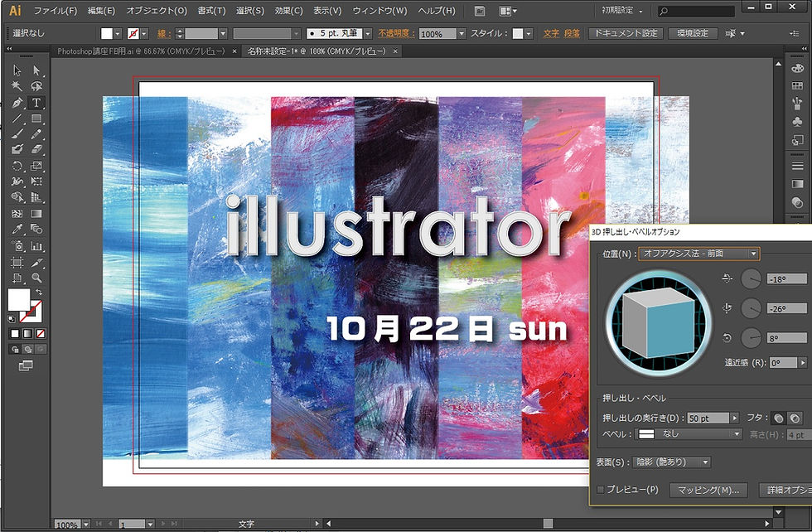The height and width of the screenshot is (532, 812).
Task: Pick the Paintbrush tool
Action: (17, 134)
